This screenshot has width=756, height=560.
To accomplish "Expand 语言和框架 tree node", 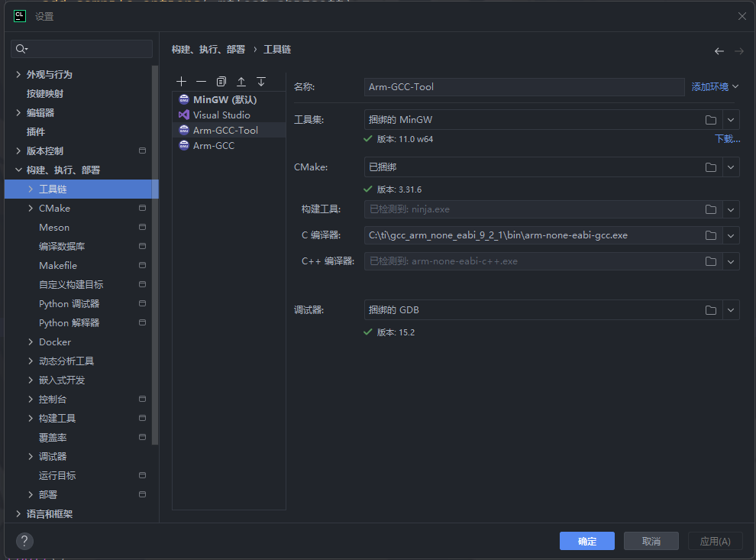I will (18, 513).
